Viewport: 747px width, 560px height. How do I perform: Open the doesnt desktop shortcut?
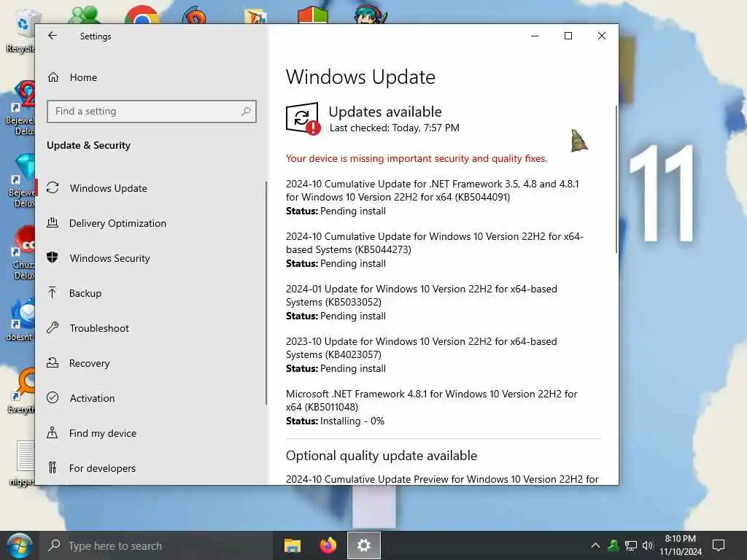[20, 320]
